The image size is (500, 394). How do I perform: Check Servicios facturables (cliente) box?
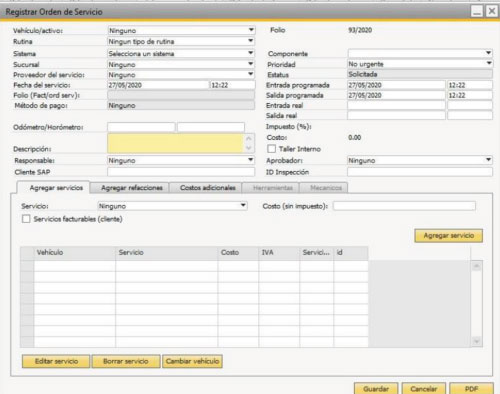(26, 219)
